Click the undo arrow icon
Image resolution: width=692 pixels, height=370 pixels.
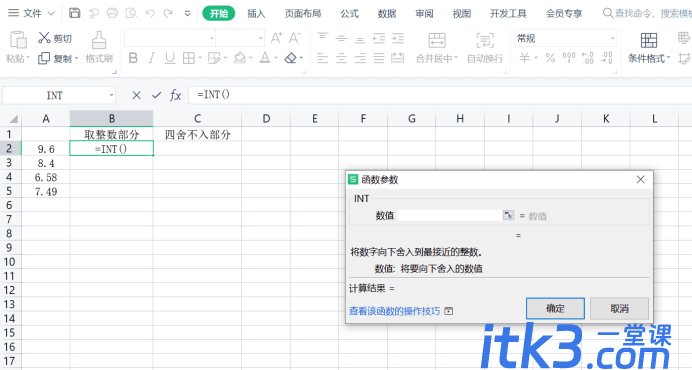tap(150, 13)
